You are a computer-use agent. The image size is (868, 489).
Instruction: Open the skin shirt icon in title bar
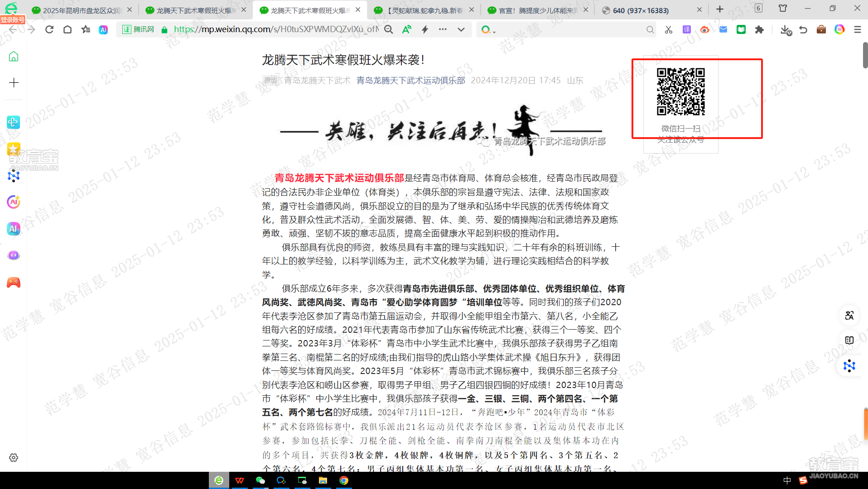[783, 8]
